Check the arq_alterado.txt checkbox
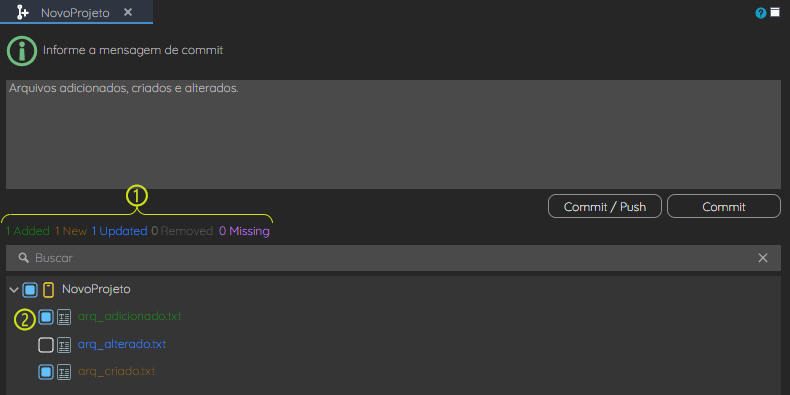Image resolution: width=790 pixels, height=395 pixels. tap(46, 345)
